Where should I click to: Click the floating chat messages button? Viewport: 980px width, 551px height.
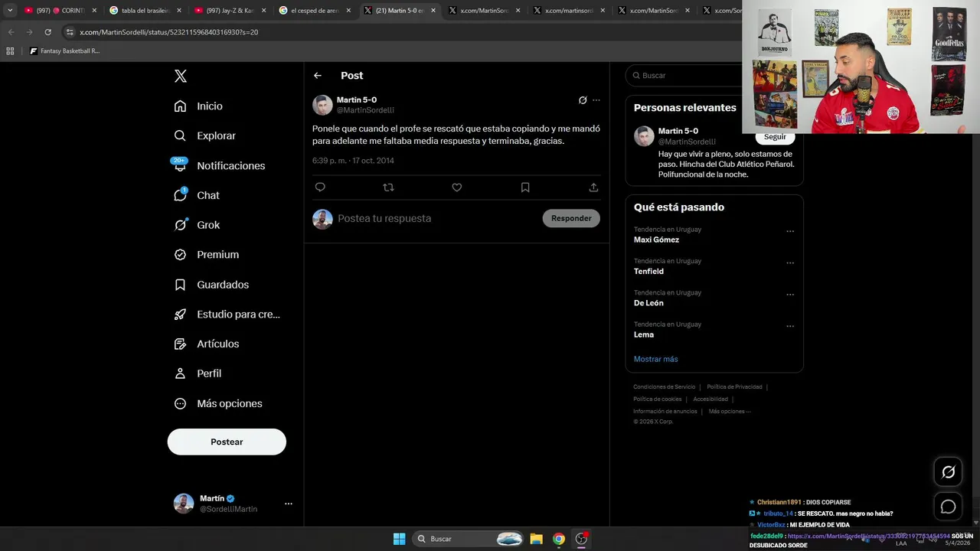(x=948, y=507)
